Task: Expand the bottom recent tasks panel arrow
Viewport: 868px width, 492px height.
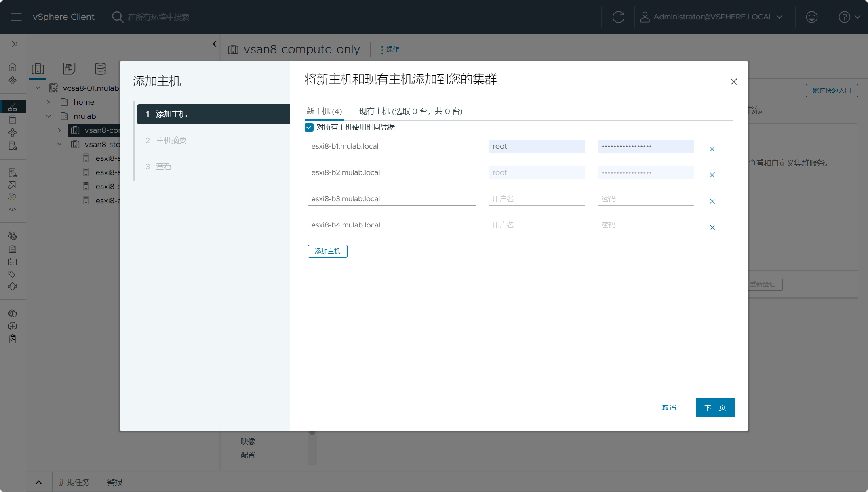Action: coord(39,482)
